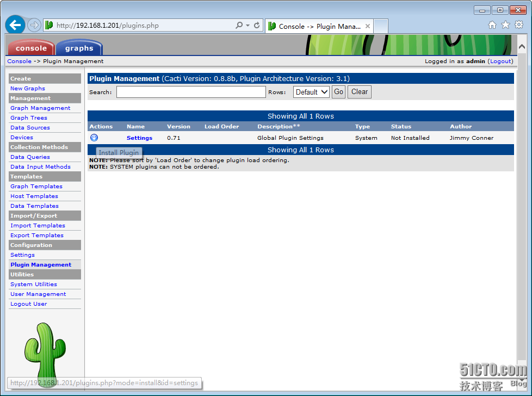Open Host Templates in sidebar
The image size is (532, 396).
pyautogui.click(x=34, y=196)
